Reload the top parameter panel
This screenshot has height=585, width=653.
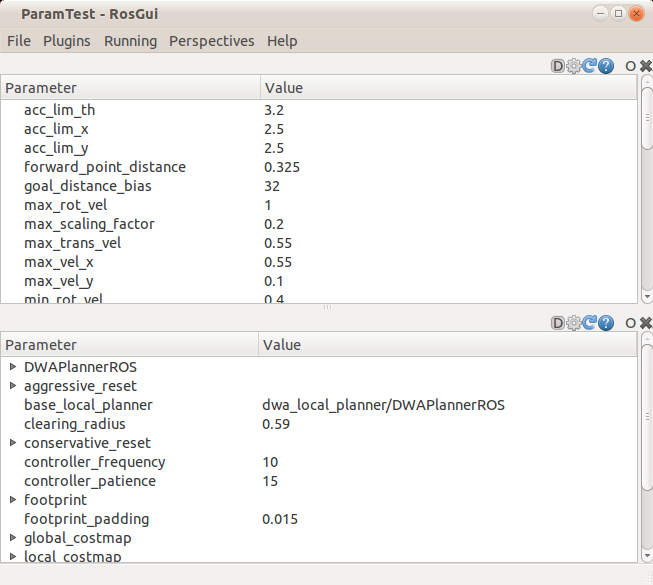coord(590,66)
